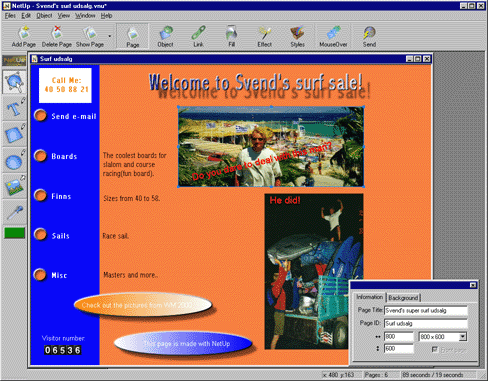Open the Window menu
The width and height of the screenshot is (488, 381).
pyautogui.click(x=85, y=16)
